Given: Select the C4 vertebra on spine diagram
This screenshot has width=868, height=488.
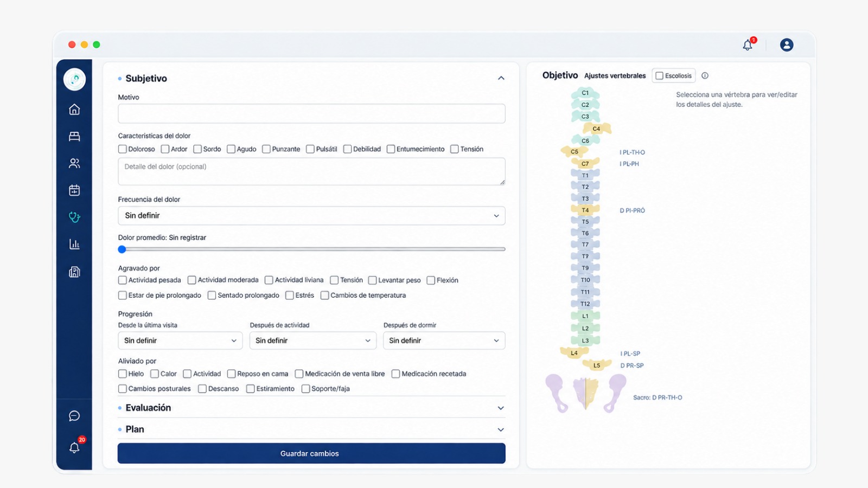Looking at the screenshot, I should coord(597,129).
